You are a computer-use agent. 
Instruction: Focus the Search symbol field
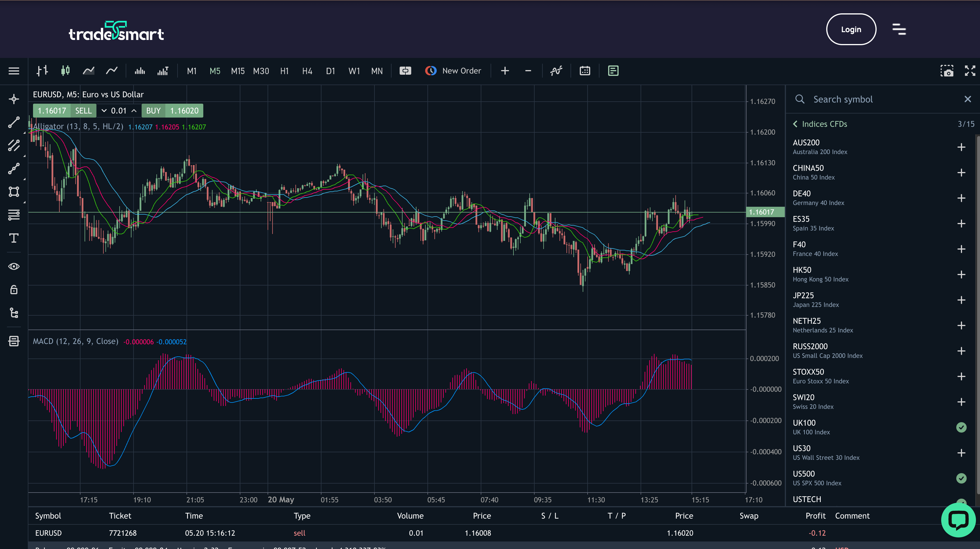coord(883,99)
